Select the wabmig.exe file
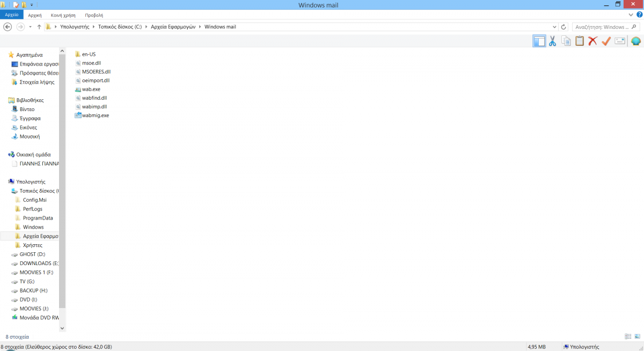Viewport: 644px width, 351px height. tap(92, 115)
